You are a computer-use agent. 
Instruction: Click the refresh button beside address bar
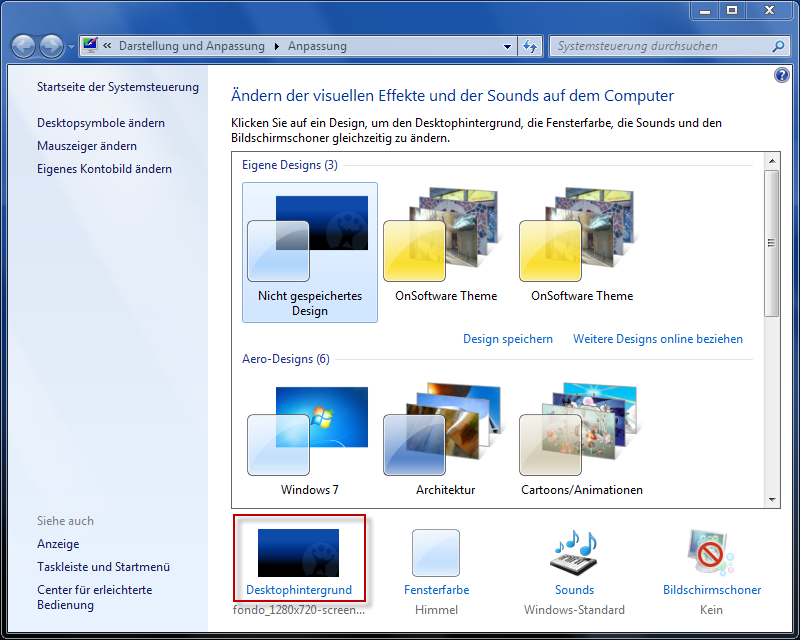530,46
